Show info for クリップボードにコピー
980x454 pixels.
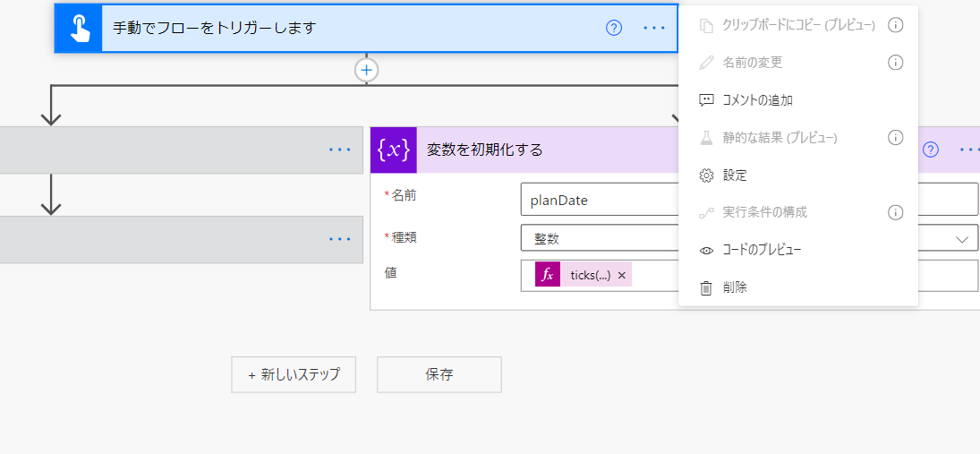coord(896,25)
